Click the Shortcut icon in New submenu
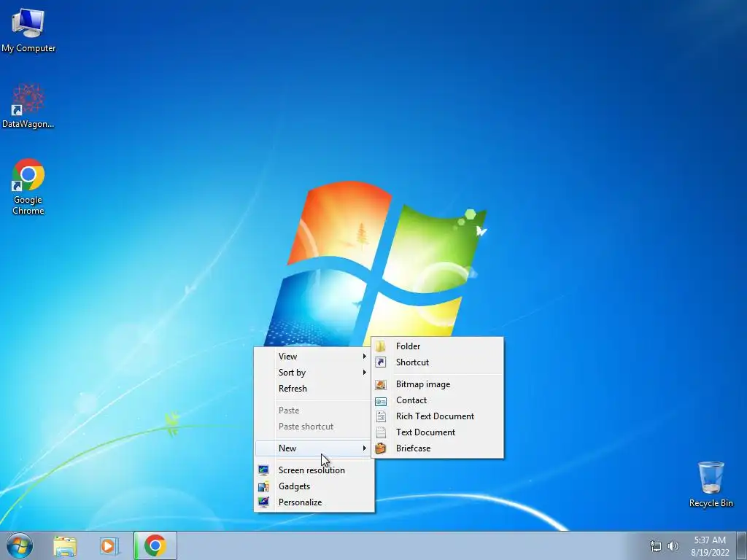747x560 pixels. click(381, 362)
